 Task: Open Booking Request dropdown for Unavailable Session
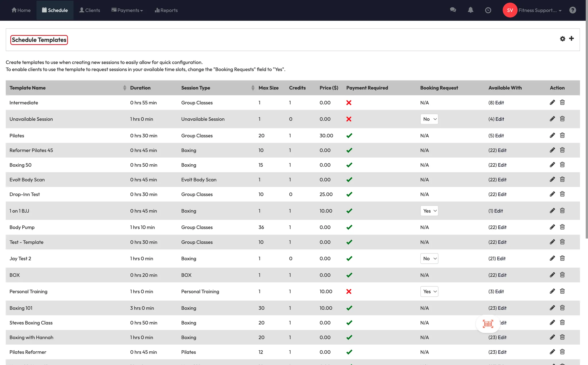429,119
